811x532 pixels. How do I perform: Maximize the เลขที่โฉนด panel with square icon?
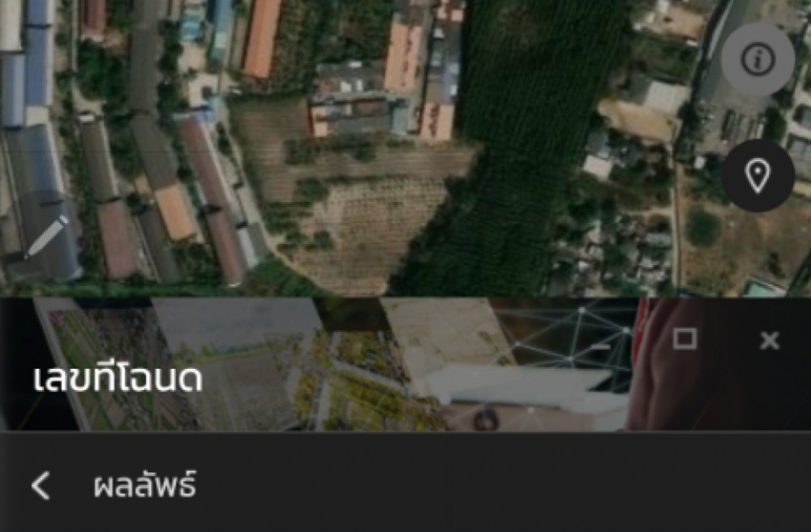[x=684, y=340]
